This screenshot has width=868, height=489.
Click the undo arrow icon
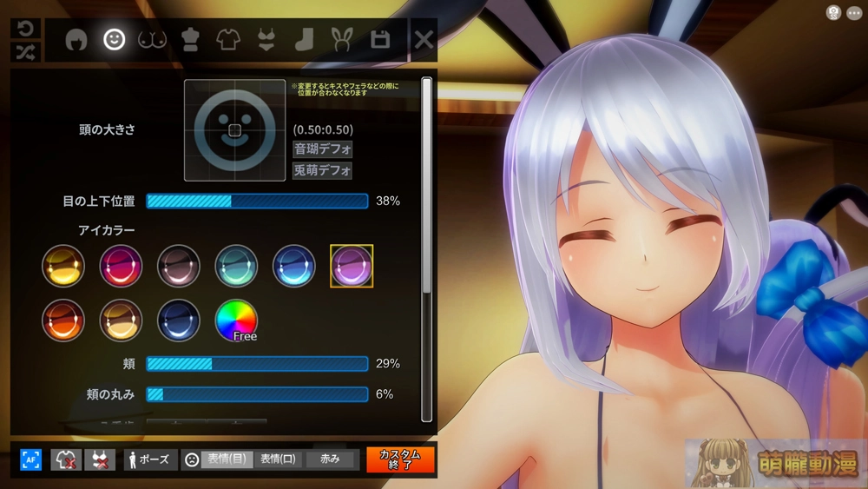coord(25,29)
